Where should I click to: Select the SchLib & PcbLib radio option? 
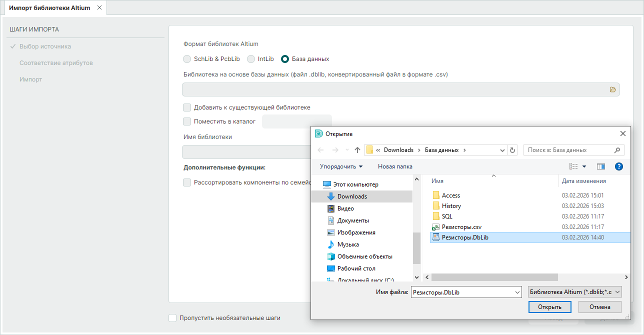(x=187, y=59)
